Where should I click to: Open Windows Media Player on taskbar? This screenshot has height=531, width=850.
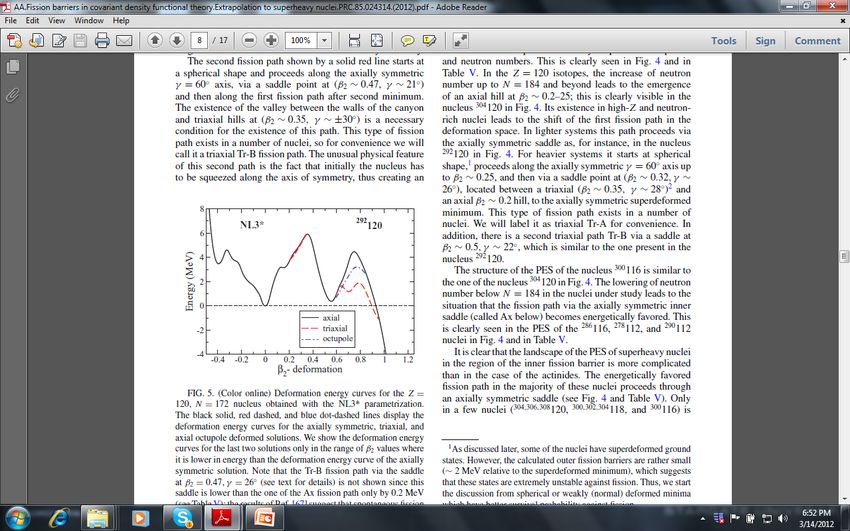(139, 518)
